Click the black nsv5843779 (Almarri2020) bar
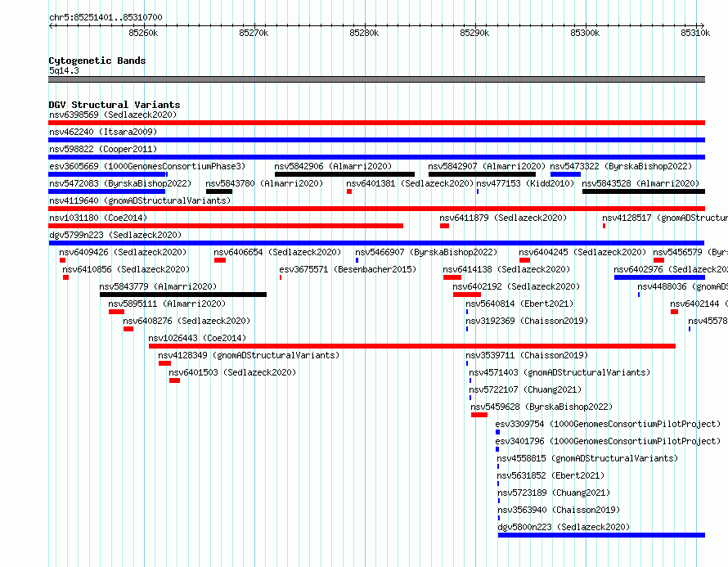 (183, 295)
